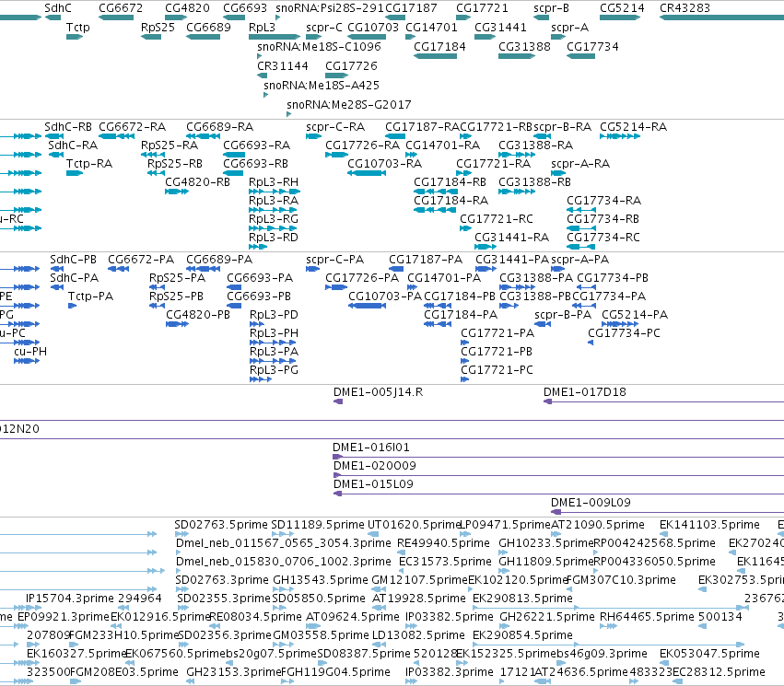Screen dimensions: 784x686
Task: Open the RpL3 gene feature
Action: (275, 37)
